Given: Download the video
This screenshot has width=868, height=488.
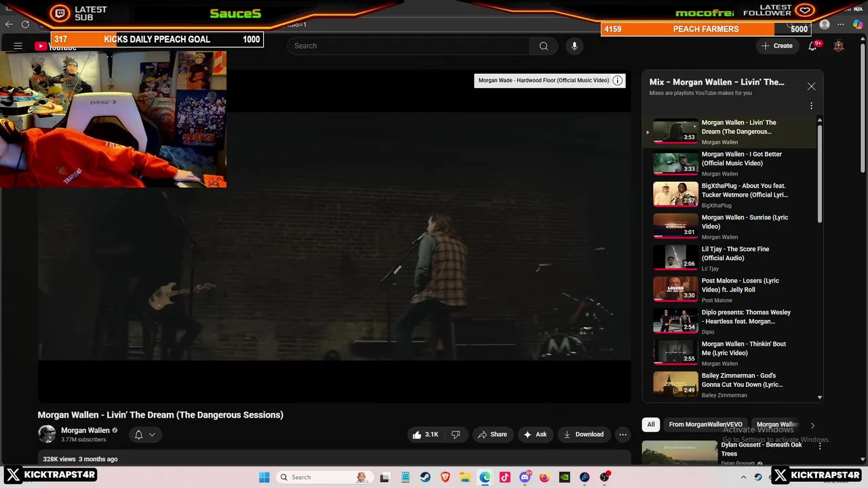Looking at the screenshot, I should coord(583,434).
